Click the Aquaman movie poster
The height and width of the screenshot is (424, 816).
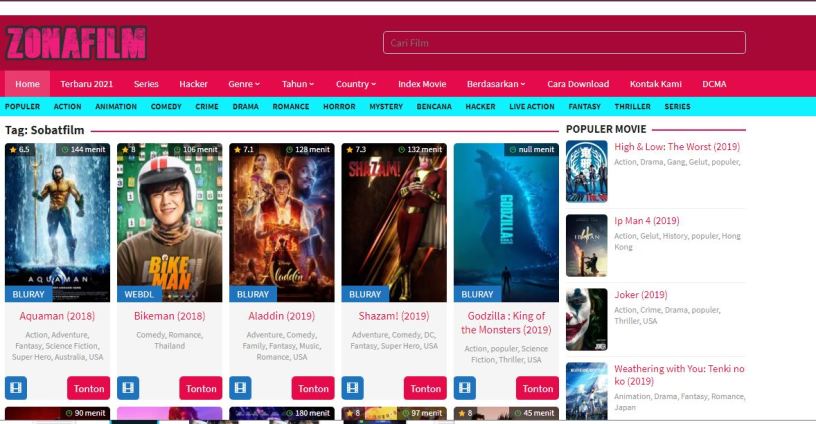pos(57,222)
